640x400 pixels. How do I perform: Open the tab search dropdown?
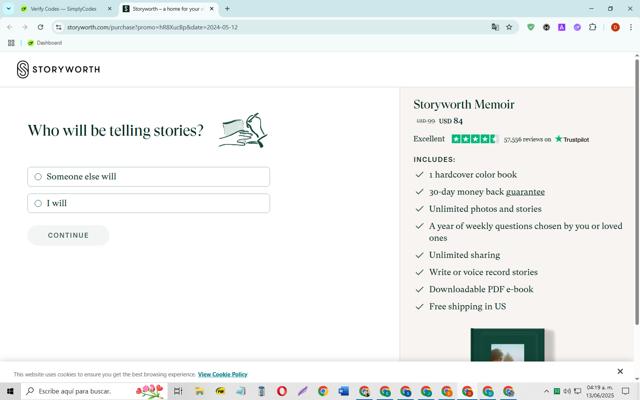(x=8, y=9)
